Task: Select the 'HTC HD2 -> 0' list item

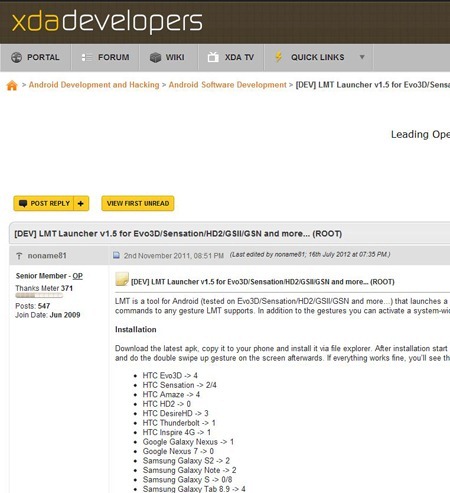Action: point(167,404)
